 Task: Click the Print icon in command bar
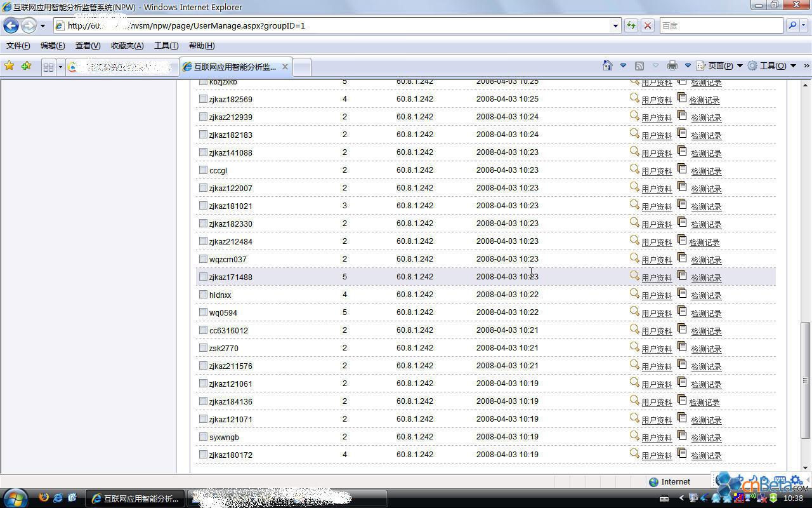tap(672, 66)
